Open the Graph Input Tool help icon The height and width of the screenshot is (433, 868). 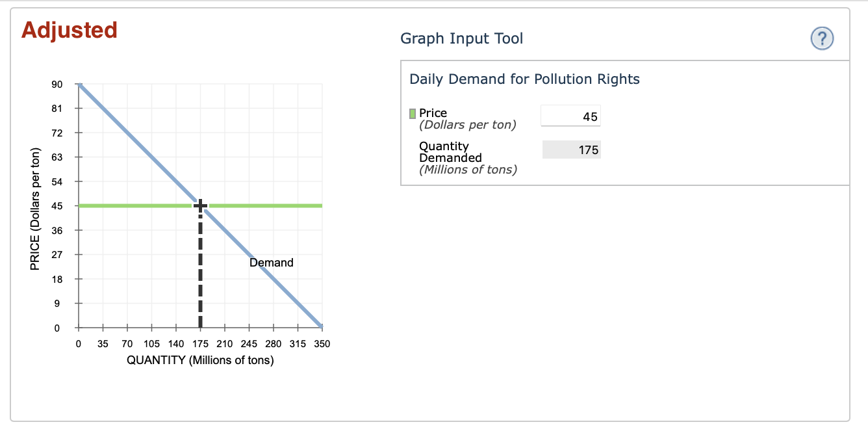point(821,38)
